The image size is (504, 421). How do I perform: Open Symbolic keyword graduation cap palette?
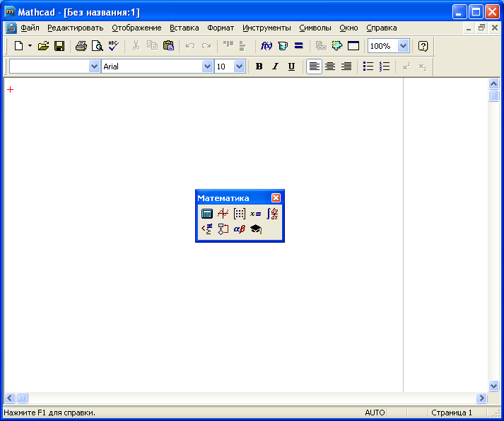coord(256,229)
